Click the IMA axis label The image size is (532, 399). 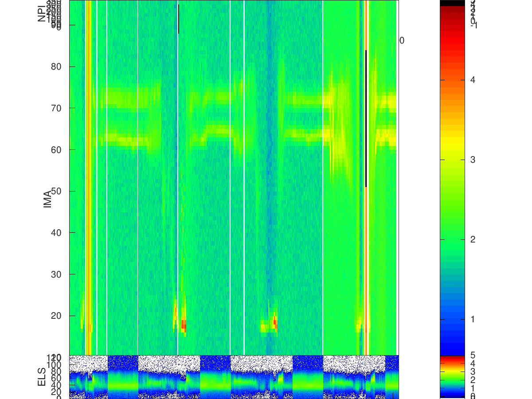click(x=47, y=199)
